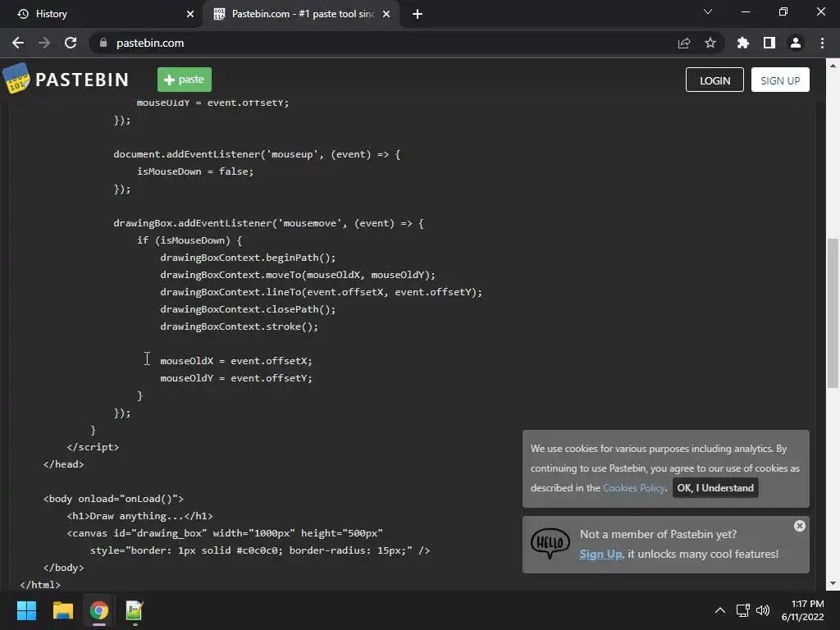Click the padlock site info icon

(103, 43)
